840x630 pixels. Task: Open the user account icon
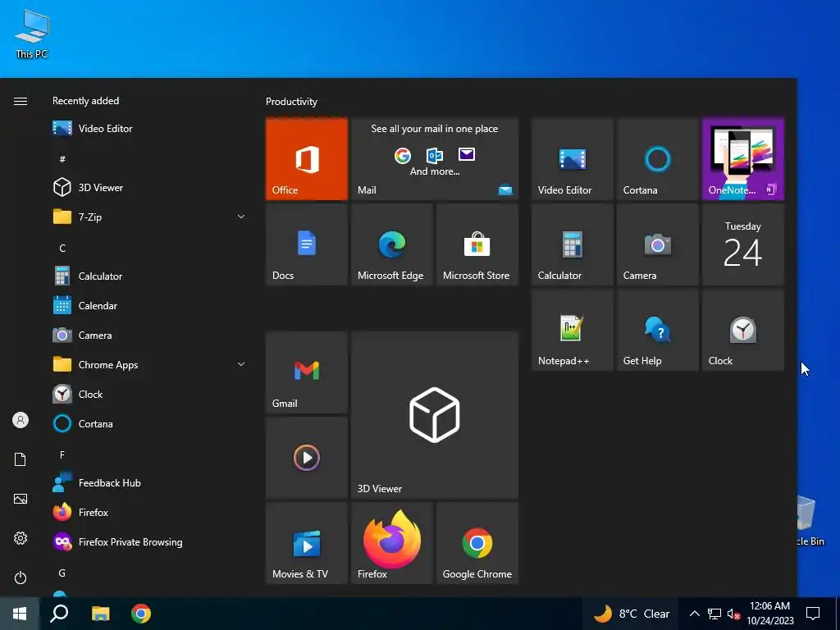coord(21,420)
